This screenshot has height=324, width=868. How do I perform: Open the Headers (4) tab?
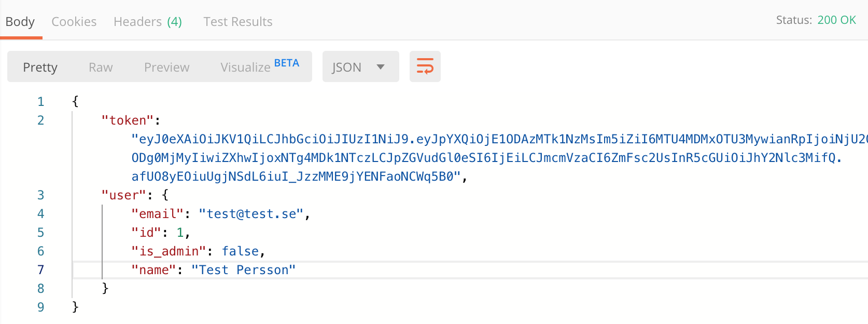tap(148, 22)
